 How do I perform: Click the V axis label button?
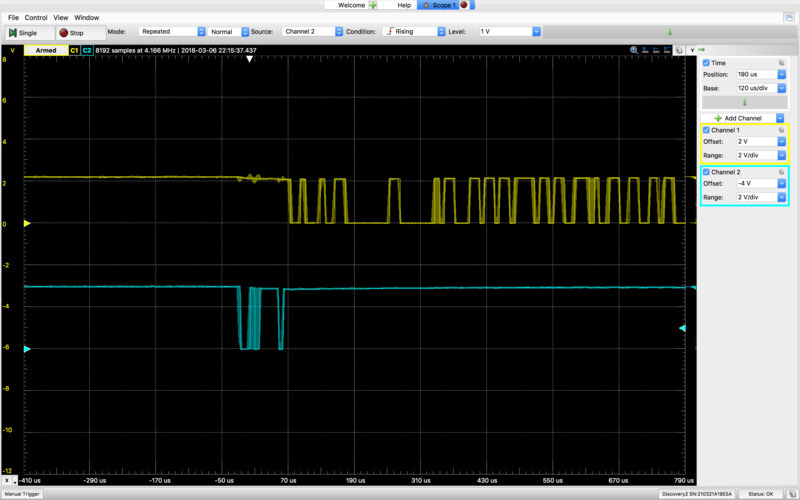(12, 51)
